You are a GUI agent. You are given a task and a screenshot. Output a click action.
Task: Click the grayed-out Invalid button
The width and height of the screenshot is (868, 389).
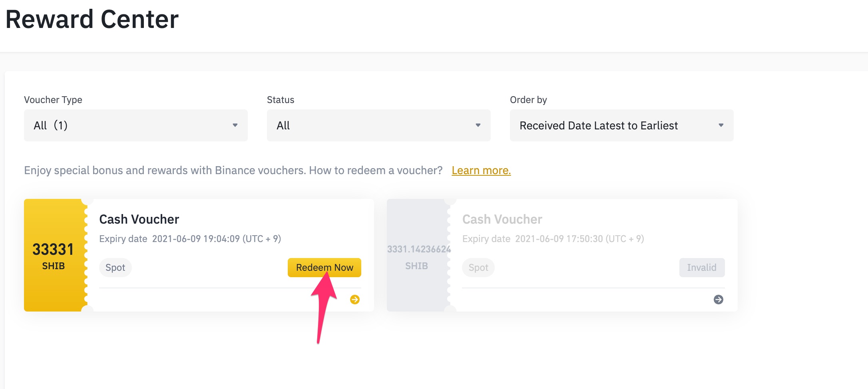[702, 268]
